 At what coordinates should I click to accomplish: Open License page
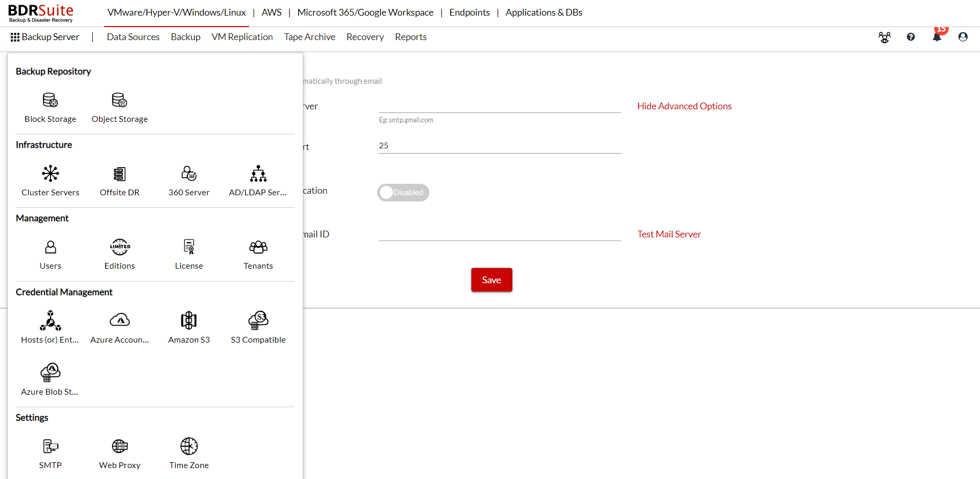tap(189, 255)
